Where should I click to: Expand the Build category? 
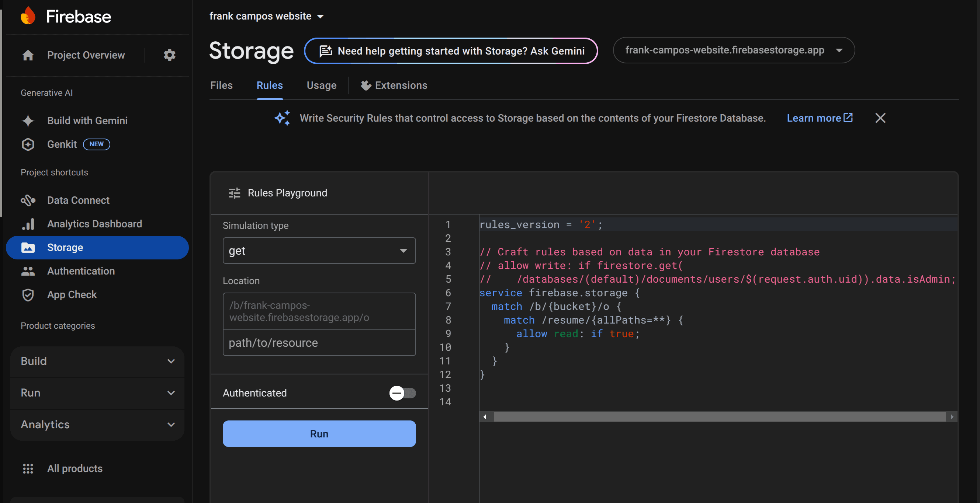coord(97,361)
